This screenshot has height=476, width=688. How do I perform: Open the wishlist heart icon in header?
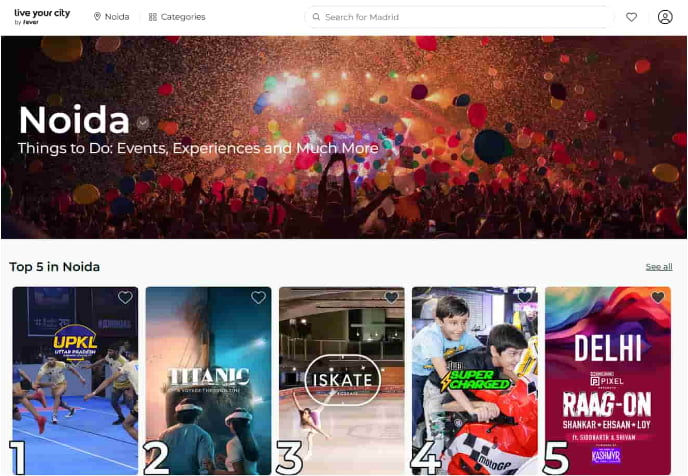[x=631, y=17]
